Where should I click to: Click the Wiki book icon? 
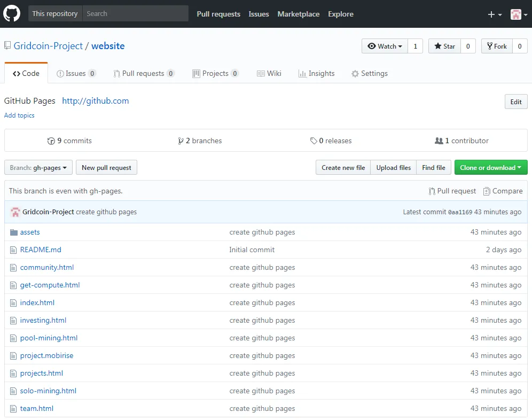pos(261,74)
